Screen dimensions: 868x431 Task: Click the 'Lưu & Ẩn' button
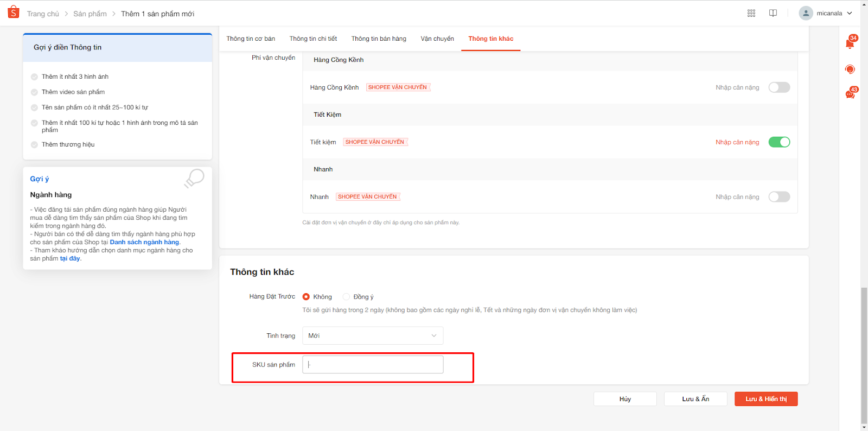(695, 399)
